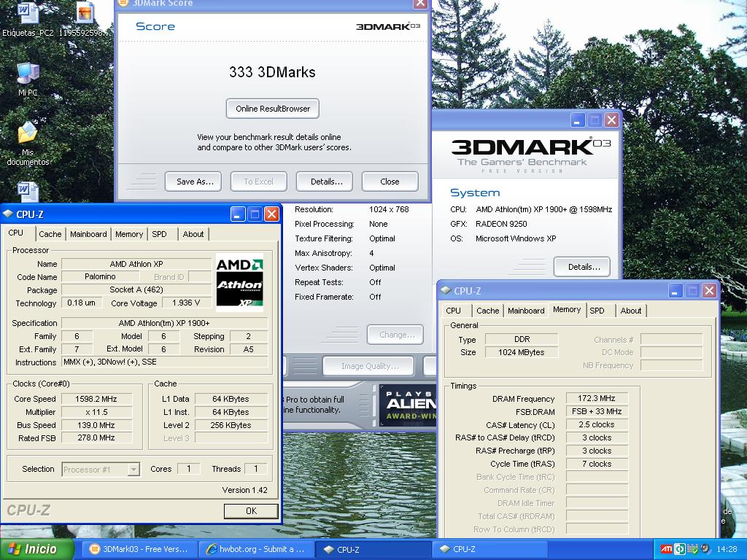This screenshot has height=560, width=747.
Task: Click the Code Name Palomino field
Action: click(100, 276)
